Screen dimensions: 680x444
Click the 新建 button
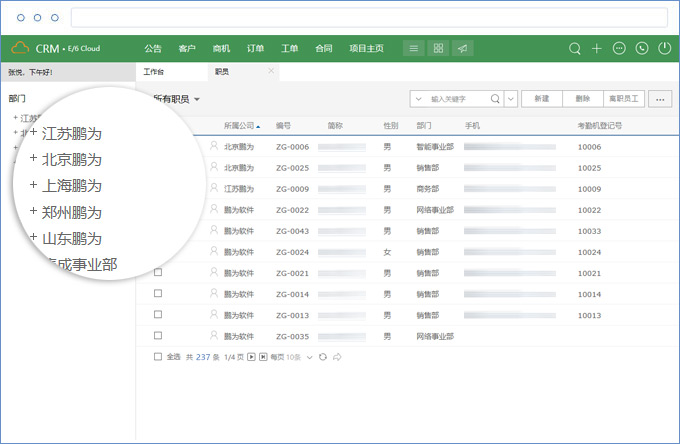point(541,99)
